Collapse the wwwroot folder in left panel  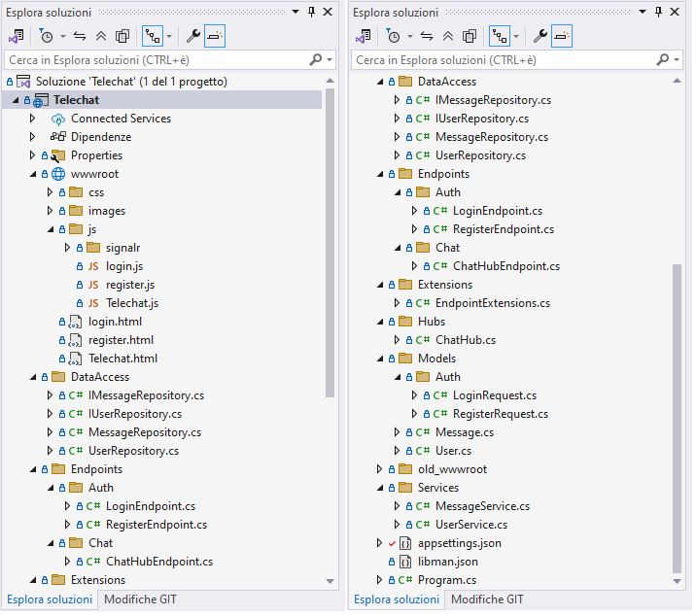coord(32,174)
